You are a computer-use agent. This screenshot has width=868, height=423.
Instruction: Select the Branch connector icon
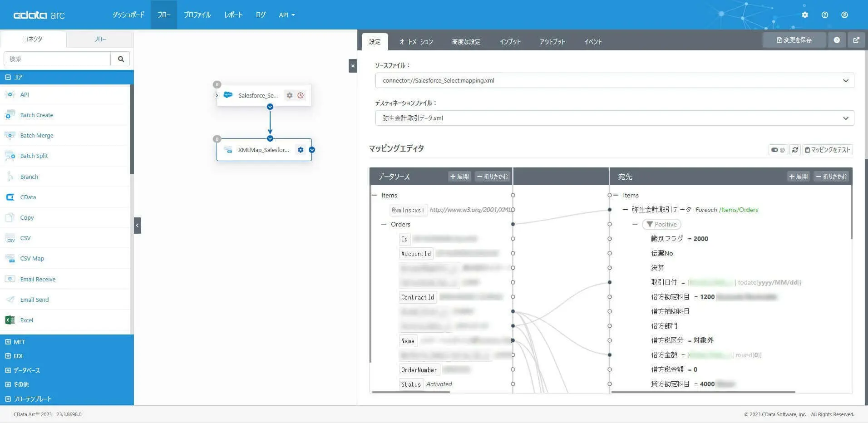pos(10,177)
